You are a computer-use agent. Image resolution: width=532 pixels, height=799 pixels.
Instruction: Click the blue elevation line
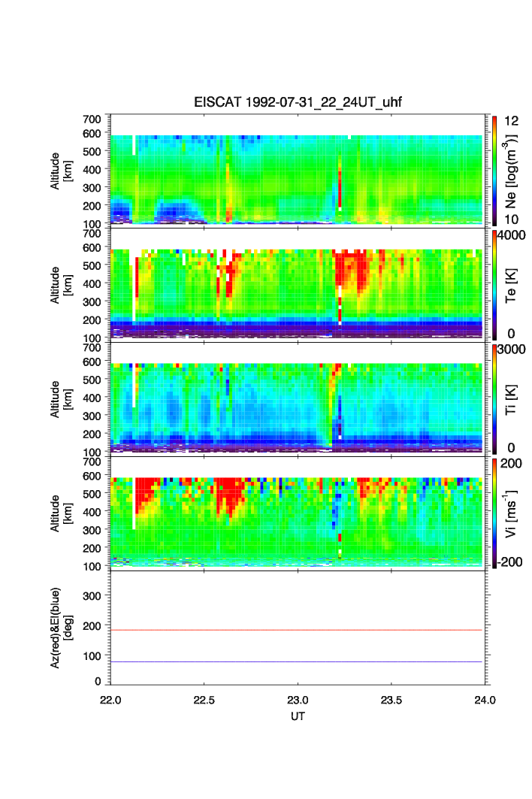click(296, 661)
